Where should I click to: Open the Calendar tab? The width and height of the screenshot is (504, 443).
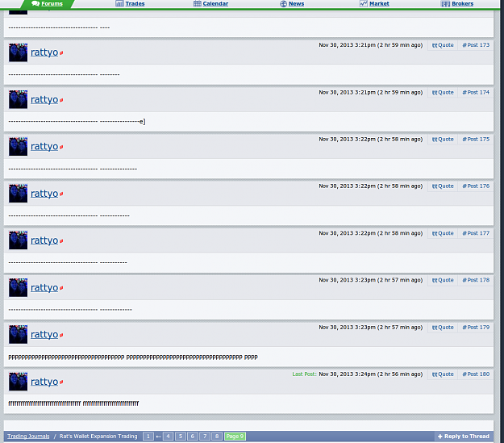pos(210,4)
